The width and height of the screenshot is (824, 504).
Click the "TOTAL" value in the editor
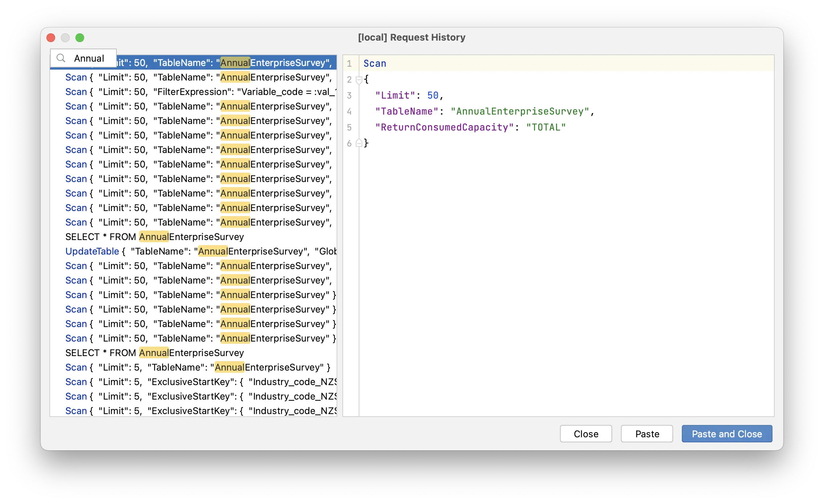pos(546,127)
